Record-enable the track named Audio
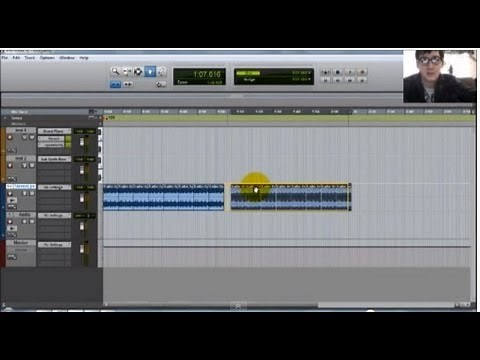Screen dimensions: 480x360 click(x=10, y=221)
